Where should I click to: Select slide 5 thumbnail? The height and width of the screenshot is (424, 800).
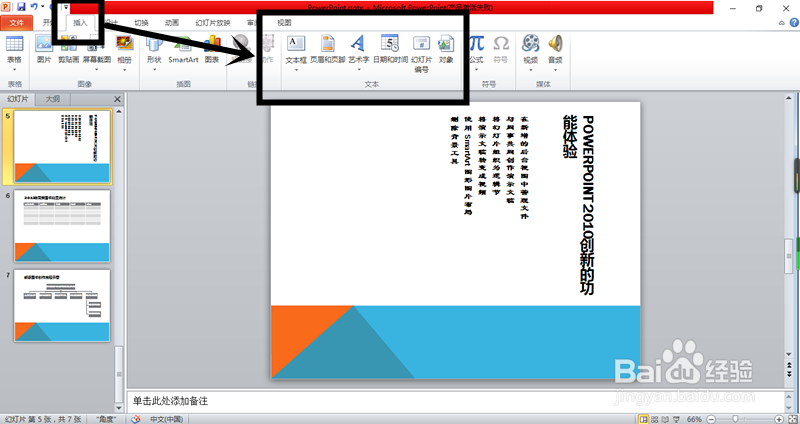tap(62, 146)
